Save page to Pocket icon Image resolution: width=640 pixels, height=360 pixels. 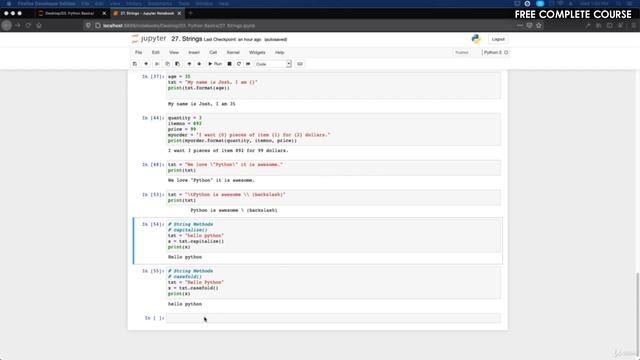click(x=529, y=25)
